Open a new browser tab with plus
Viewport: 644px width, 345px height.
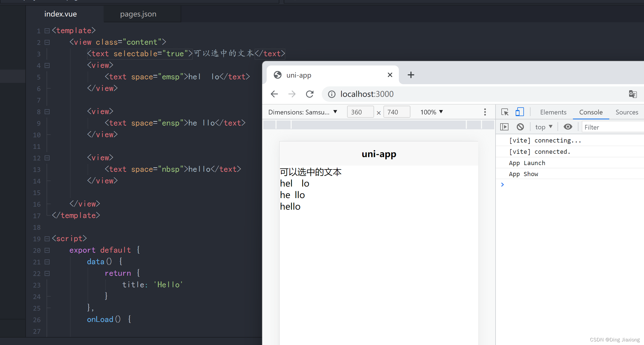pos(411,75)
